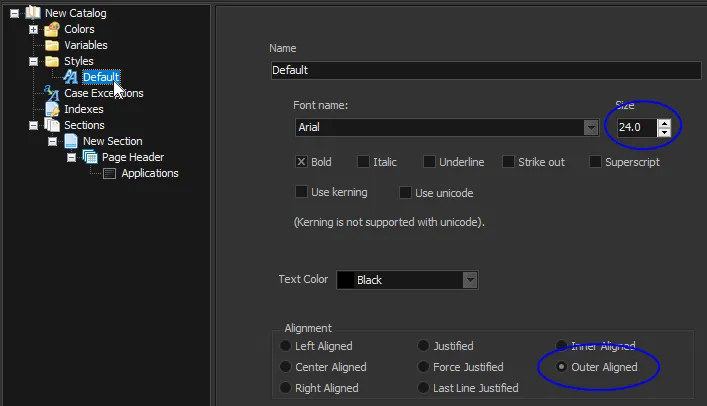Click the Indexes icon in tree
The image size is (707, 406).
click(x=52, y=109)
